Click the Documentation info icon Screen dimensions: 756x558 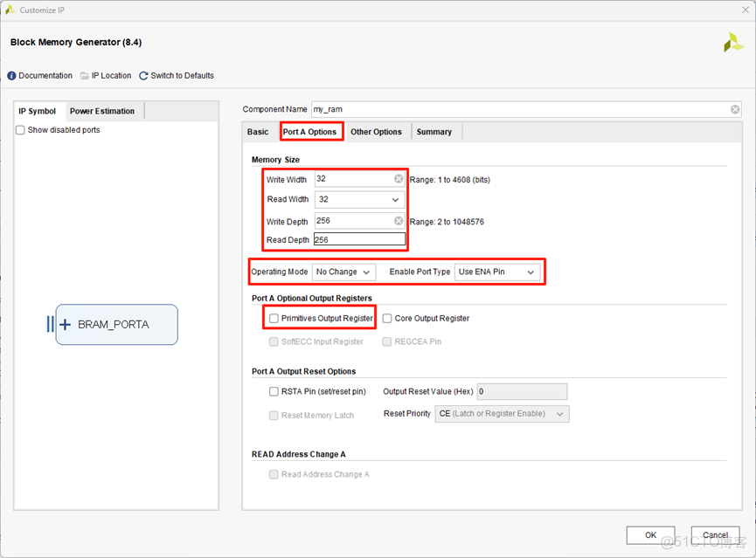12,76
